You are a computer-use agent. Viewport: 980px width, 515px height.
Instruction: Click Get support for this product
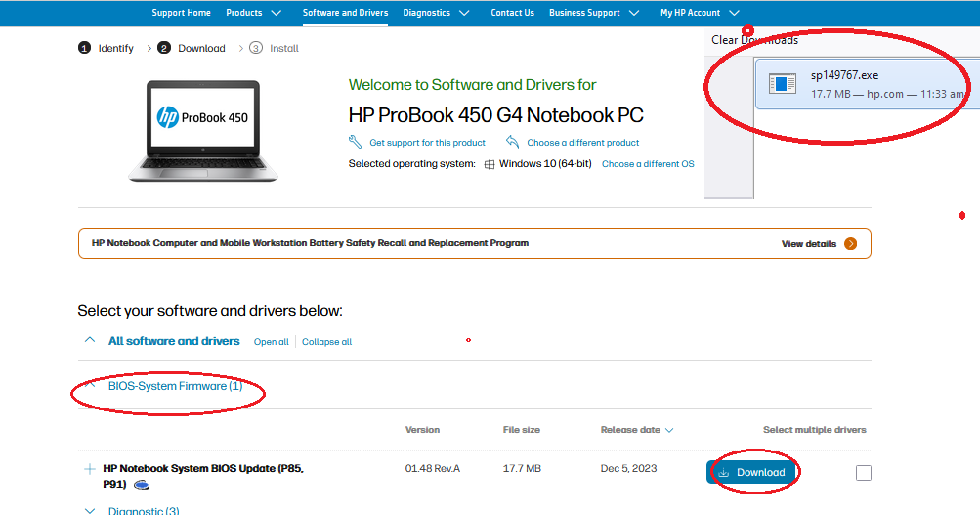[428, 143]
